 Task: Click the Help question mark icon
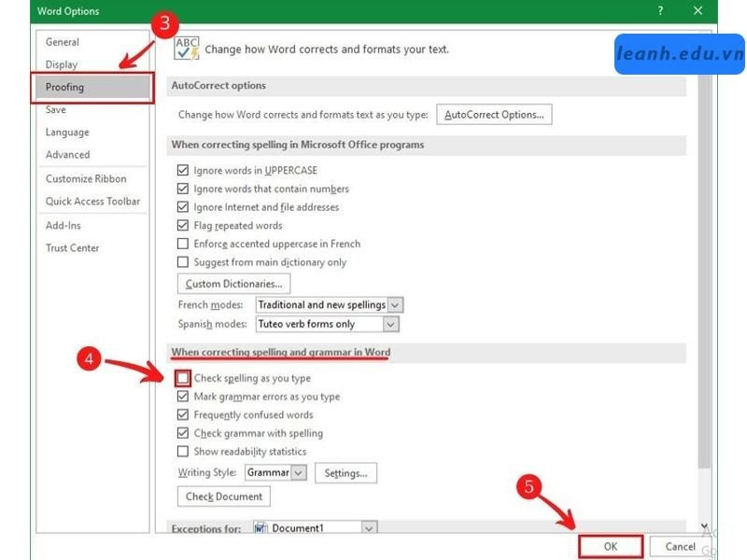pyautogui.click(x=660, y=10)
